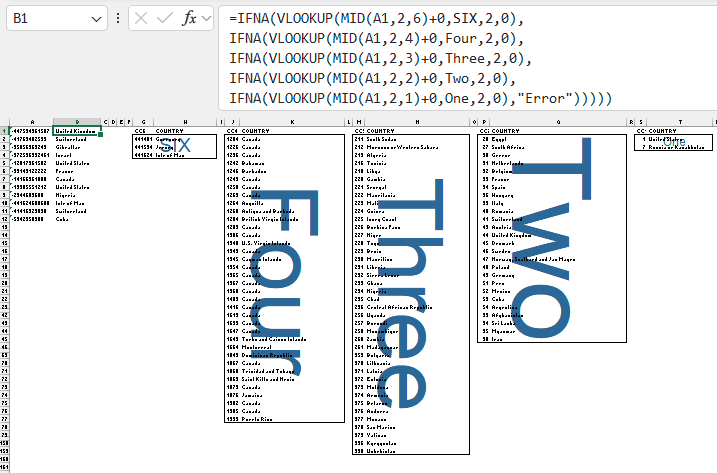Viewport: 717px width, 473px height.
Task: Click the Insert Function fx icon
Action: point(188,18)
